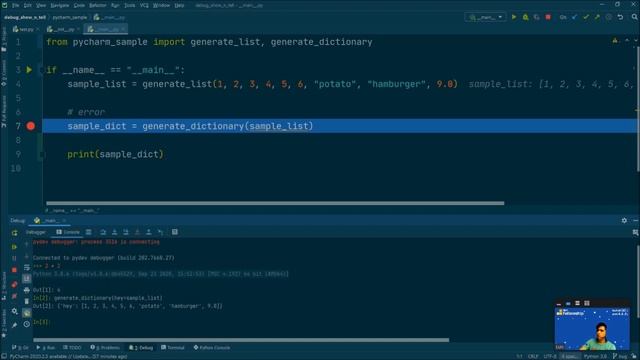Viewport: 640px width, 360px height.
Task: Open TODO tool window in bottom bar
Action: [72, 347]
